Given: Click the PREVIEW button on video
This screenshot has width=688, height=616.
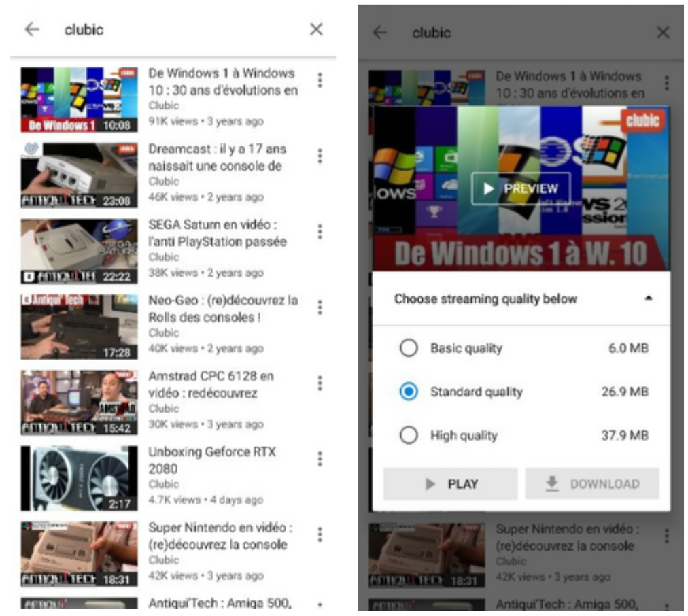Looking at the screenshot, I should pos(521,189).
